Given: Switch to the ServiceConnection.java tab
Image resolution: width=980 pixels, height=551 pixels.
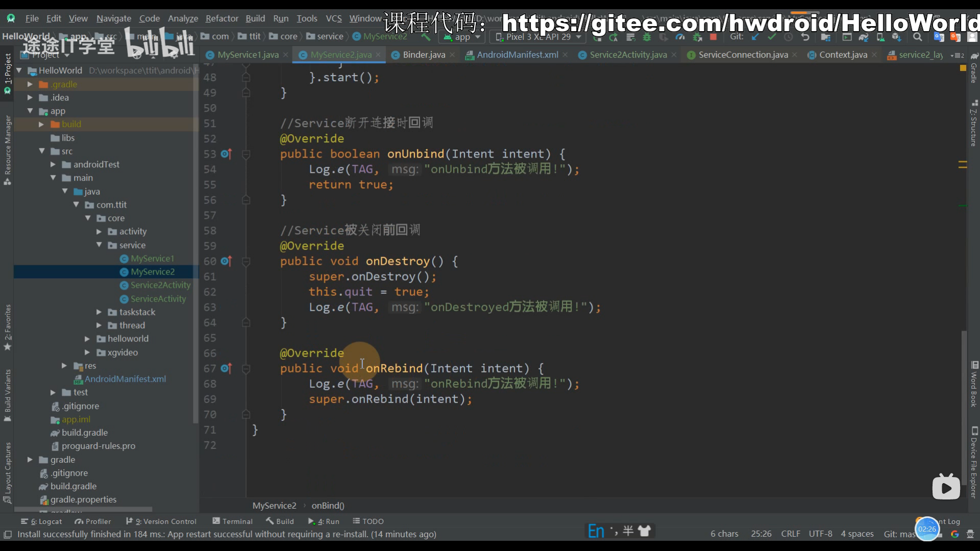Looking at the screenshot, I should click(x=743, y=55).
